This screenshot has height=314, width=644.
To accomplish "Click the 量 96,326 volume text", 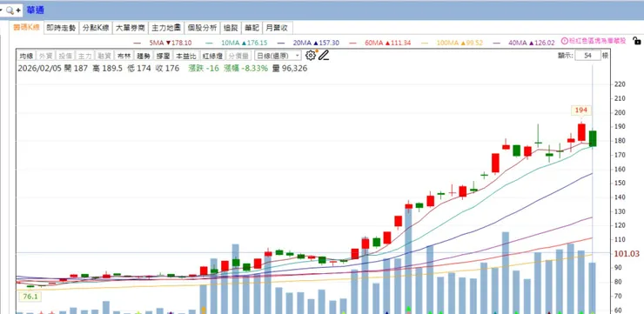I will pyautogui.click(x=290, y=68).
